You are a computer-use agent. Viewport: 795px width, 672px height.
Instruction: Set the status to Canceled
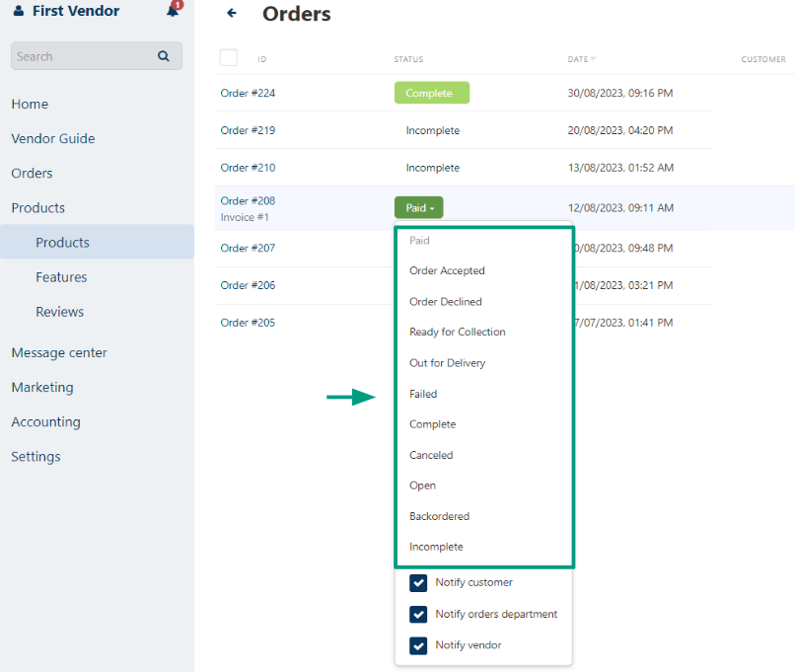point(431,455)
